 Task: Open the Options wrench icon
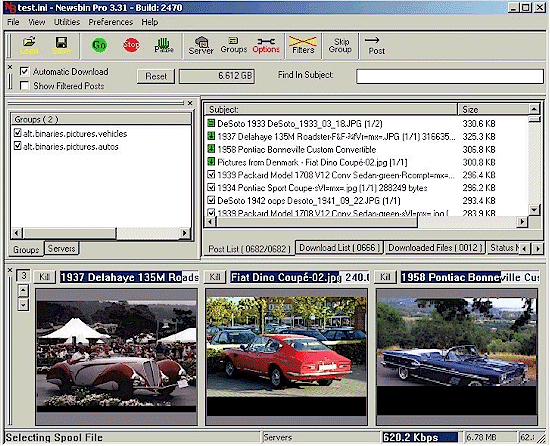(266, 46)
